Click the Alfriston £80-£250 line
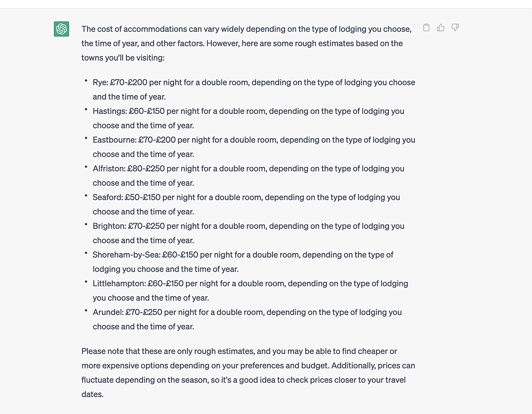 [249, 176]
